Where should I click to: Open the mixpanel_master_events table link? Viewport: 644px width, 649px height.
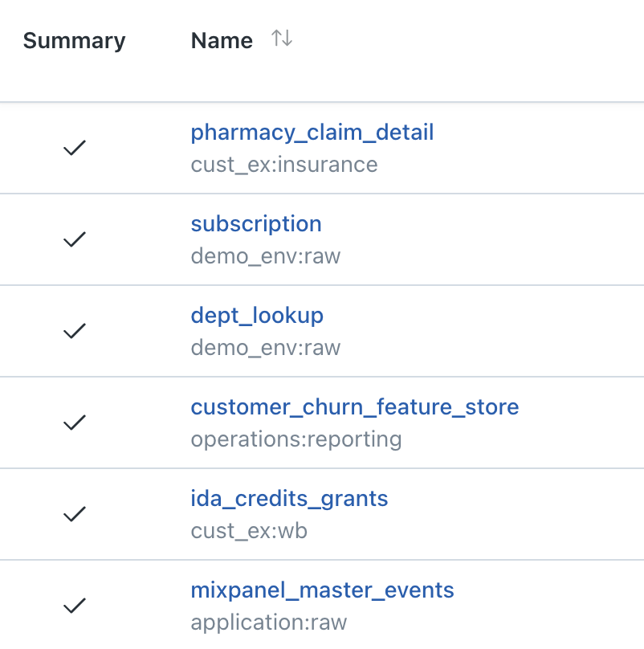pos(323,590)
